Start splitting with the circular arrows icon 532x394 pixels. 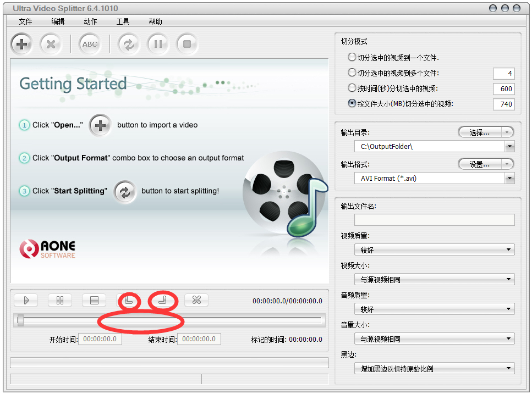[129, 45]
